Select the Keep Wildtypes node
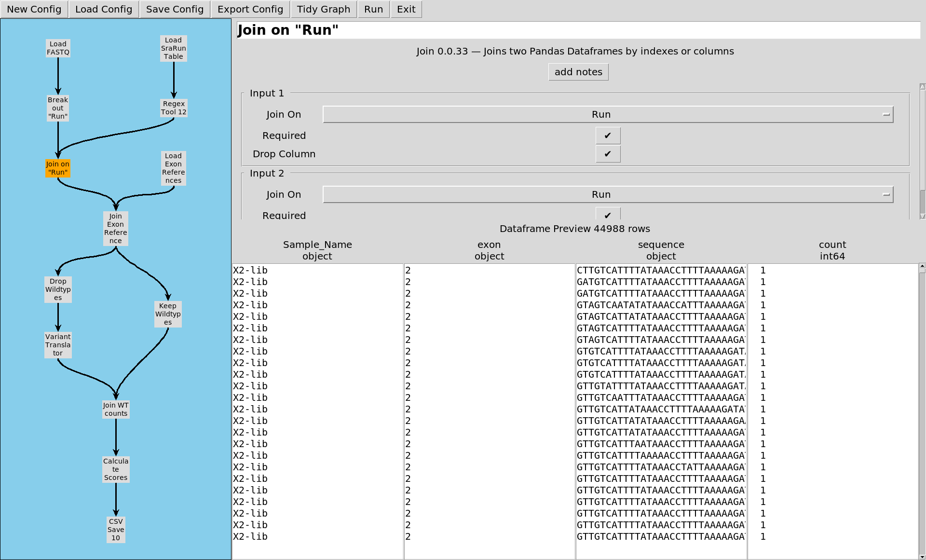The width and height of the screenshot is (926, 560). pyautogui.click(x=168, y=314)
